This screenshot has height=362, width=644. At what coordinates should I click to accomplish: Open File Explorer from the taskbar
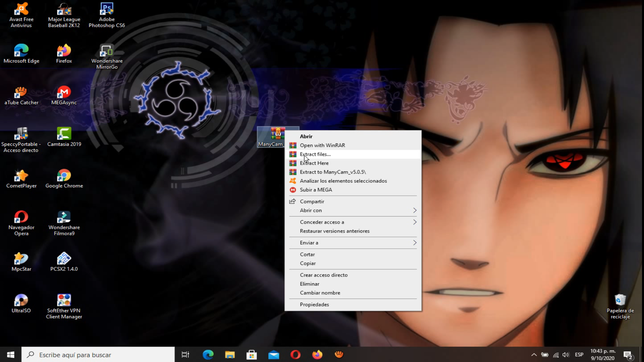click(230, 355)
